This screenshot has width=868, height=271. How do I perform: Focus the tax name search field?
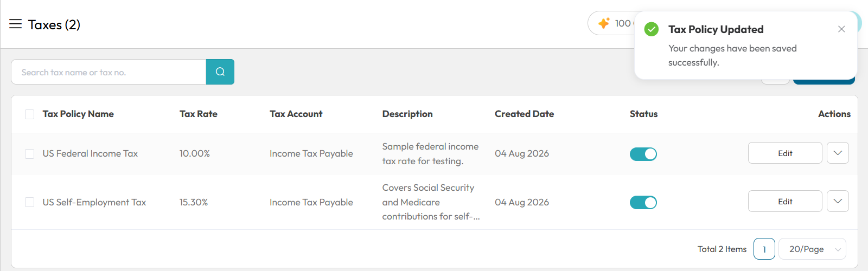(x=108, y=72)
